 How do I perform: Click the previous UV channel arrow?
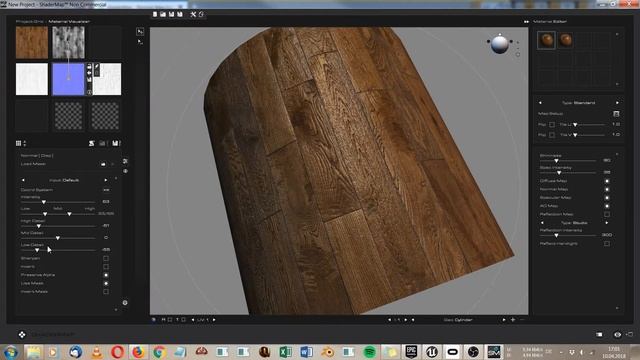pos(193,320)
